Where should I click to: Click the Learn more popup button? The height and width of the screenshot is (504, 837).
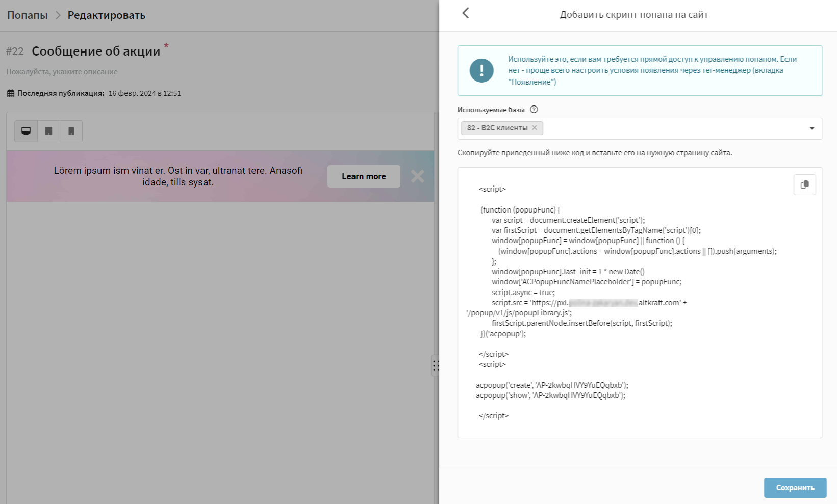(364, 176)
